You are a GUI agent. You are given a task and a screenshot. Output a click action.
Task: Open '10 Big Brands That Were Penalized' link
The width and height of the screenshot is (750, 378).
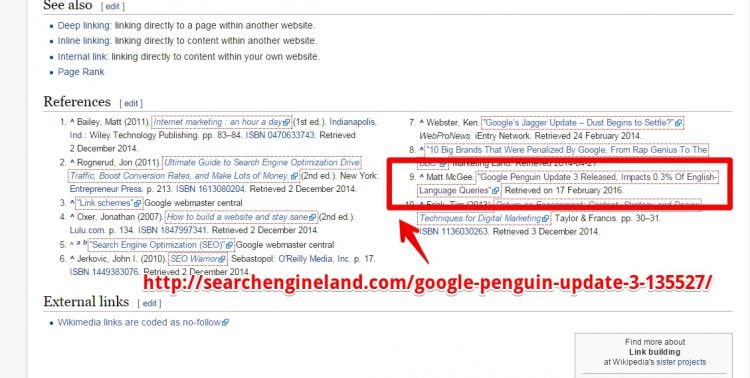tap(566, 150)
